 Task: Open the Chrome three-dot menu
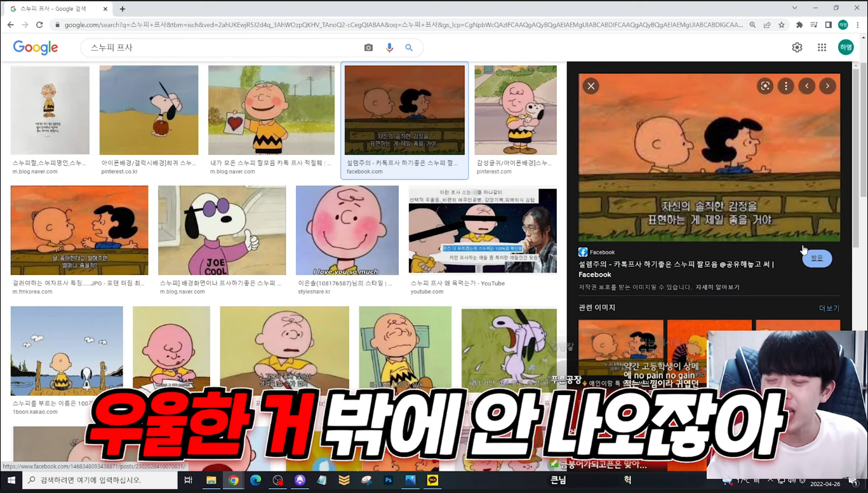[858, 25]
